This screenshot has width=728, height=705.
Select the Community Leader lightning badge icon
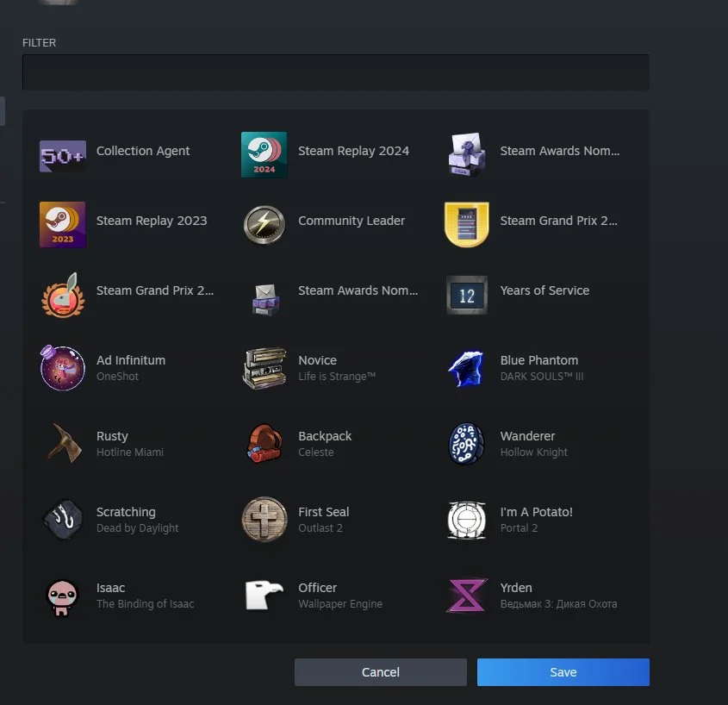tap(264, 225)
